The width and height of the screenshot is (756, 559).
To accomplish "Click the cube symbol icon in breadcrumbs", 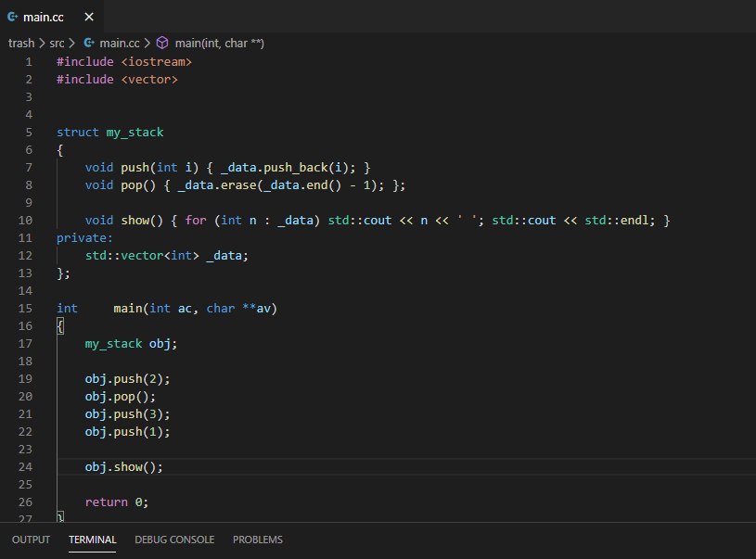I will tap(162, 44).
